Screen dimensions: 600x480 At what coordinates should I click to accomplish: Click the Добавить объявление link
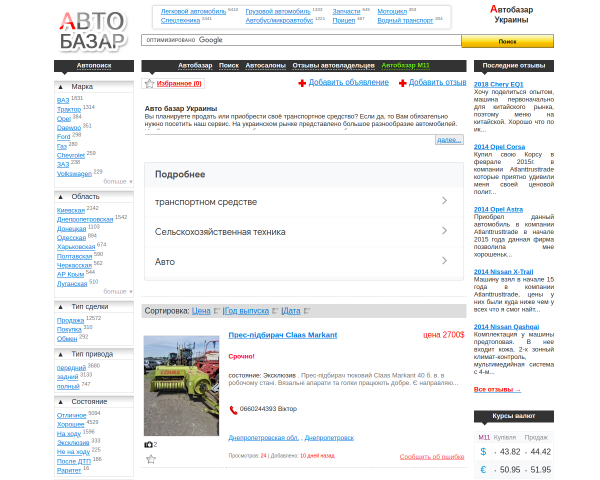pyautogui.click(x=349, y=82)
